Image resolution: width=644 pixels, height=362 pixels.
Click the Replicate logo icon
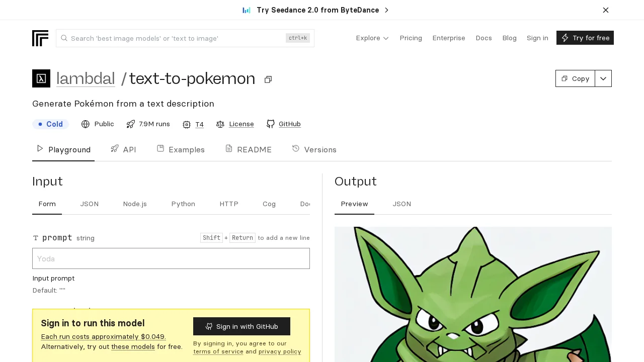pyautogui.click(x=40, y=38)
